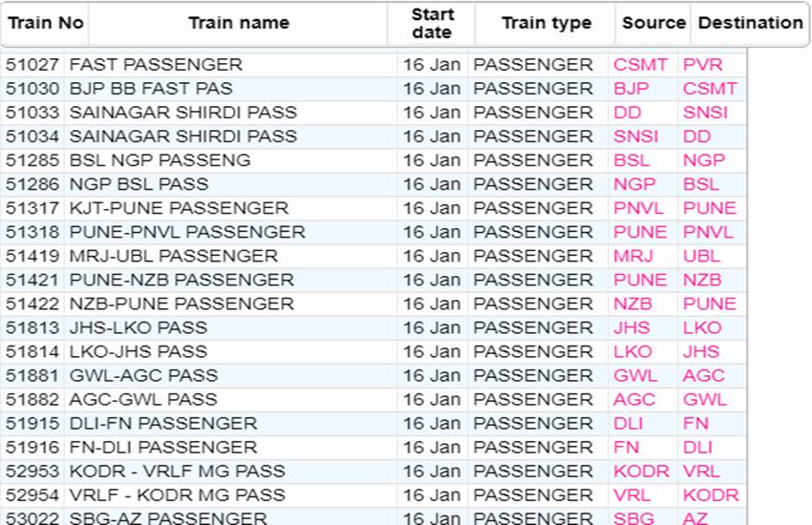Image resolution: width=812 pixels, height=525 pixels.
Task: Open PVR destination station link
Action: pyautogui.click(x=702, y=65)
